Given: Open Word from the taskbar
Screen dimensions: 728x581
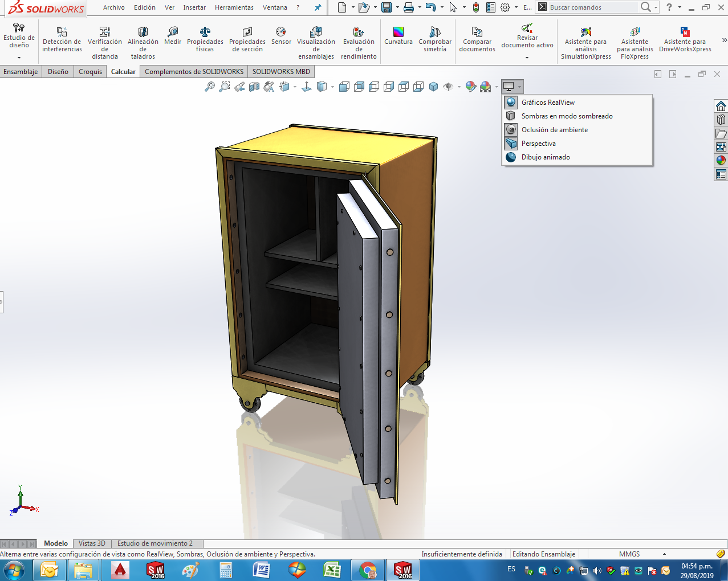Looking at the screenshot, I should (x=262, y=570).
